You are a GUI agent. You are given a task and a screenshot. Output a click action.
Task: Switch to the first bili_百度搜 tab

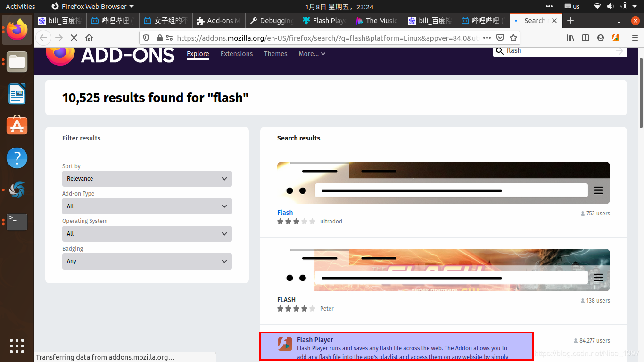(59, 21)
